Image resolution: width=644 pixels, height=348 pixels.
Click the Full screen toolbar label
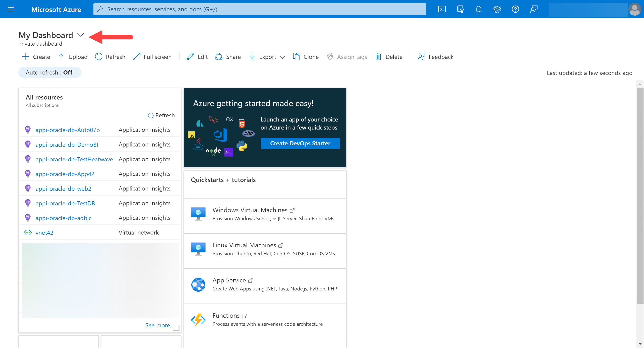click(157, 57)
